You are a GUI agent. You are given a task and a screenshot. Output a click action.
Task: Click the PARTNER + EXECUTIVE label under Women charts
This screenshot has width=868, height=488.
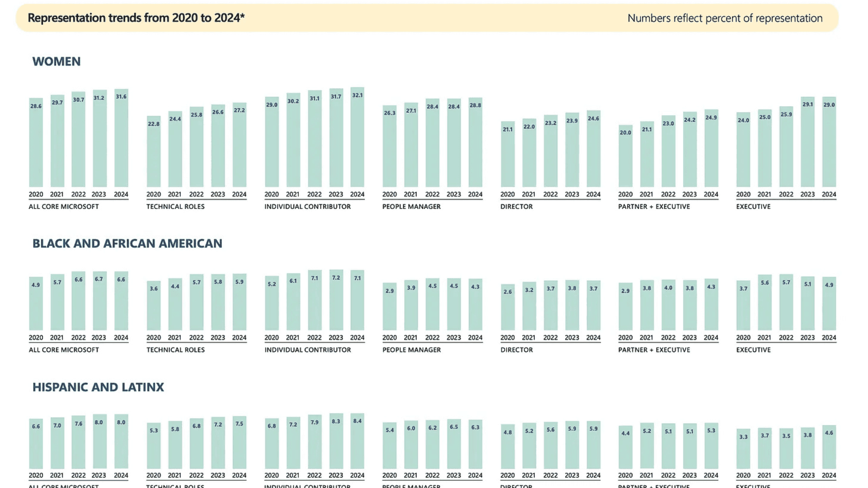coord(654,206)
